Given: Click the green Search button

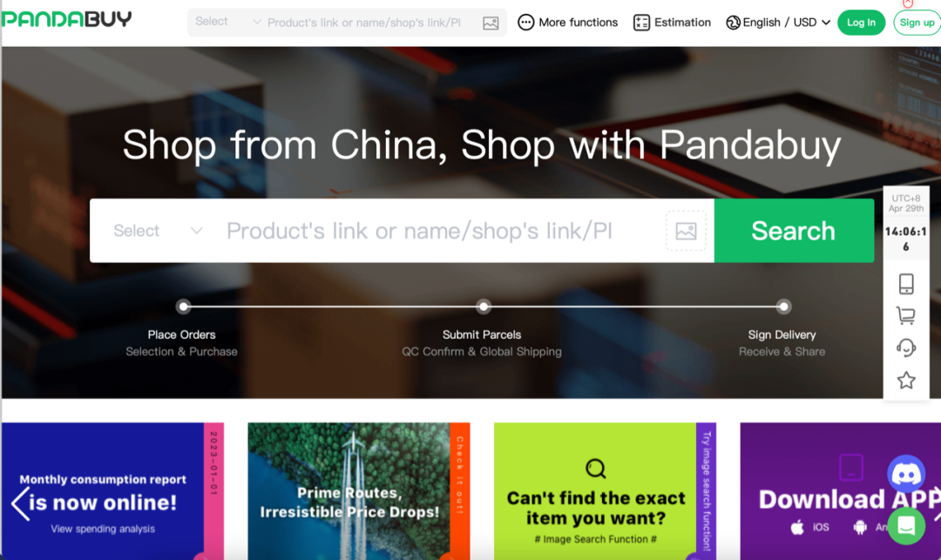Looking at the screenshot, I should (x=794, y=231).
